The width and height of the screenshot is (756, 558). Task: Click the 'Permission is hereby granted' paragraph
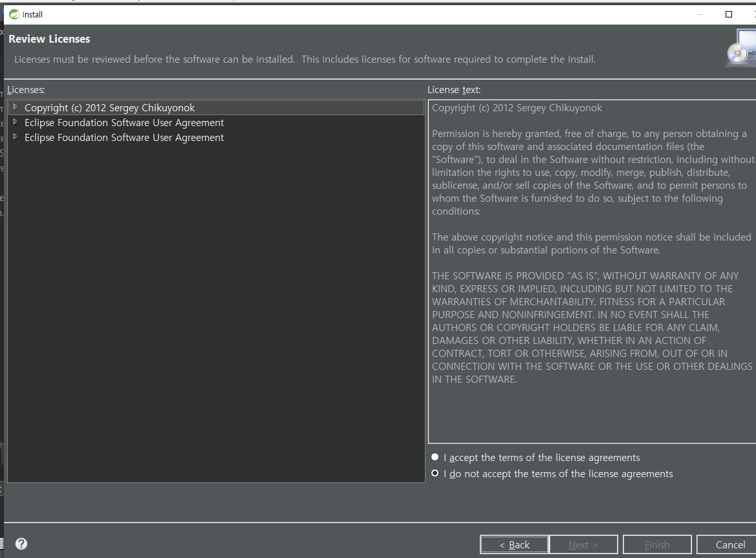[x=592, y=173]
